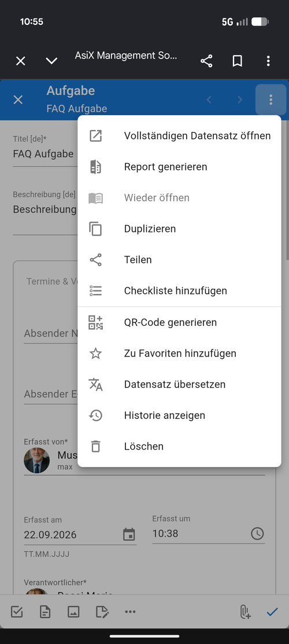Tap the share icon beside Teilen
The height and width of the screenshot is (644, 289).
click(x=95, y=260)
